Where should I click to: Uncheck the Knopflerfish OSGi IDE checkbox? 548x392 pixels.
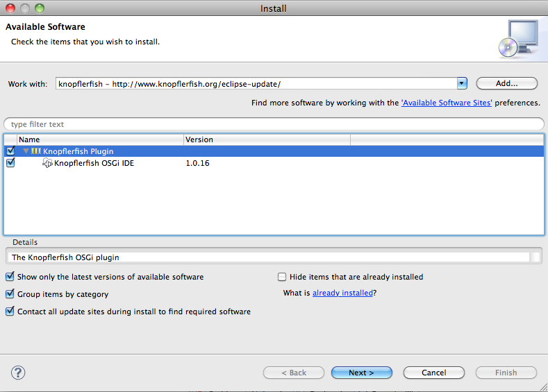pyautogui.click(x=10, y=162)
